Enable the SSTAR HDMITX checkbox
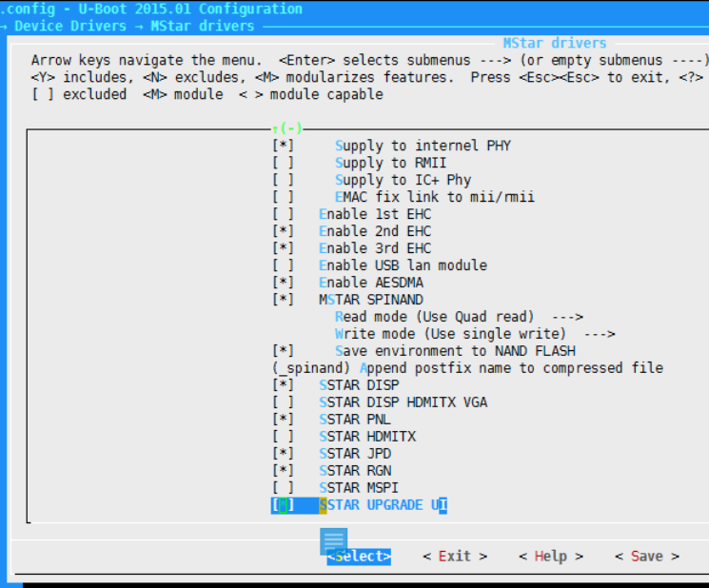The width and height of the screenshot is (709, 588). tap(283, 437)
